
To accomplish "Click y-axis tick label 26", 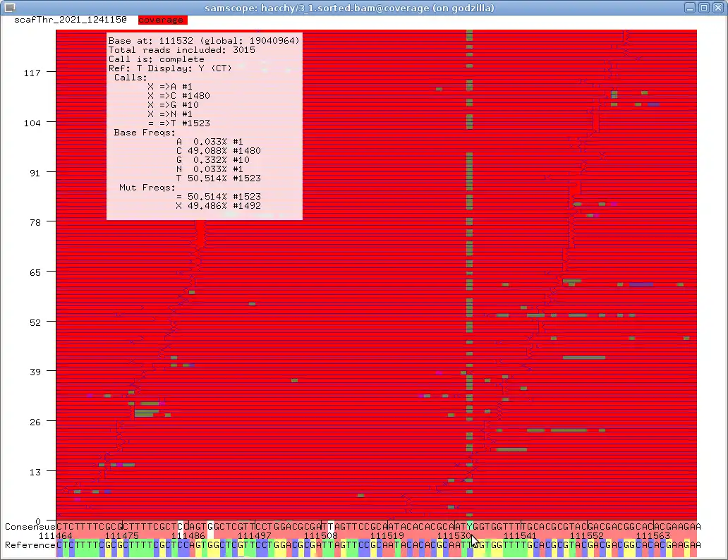I will [35, 422].
